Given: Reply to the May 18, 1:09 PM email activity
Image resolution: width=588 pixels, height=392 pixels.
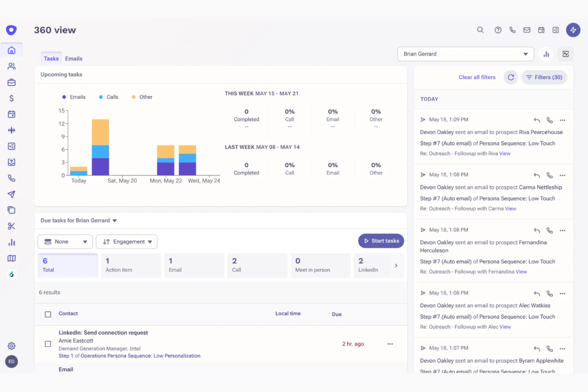Looking at the screenshot, I should (537, 120).
